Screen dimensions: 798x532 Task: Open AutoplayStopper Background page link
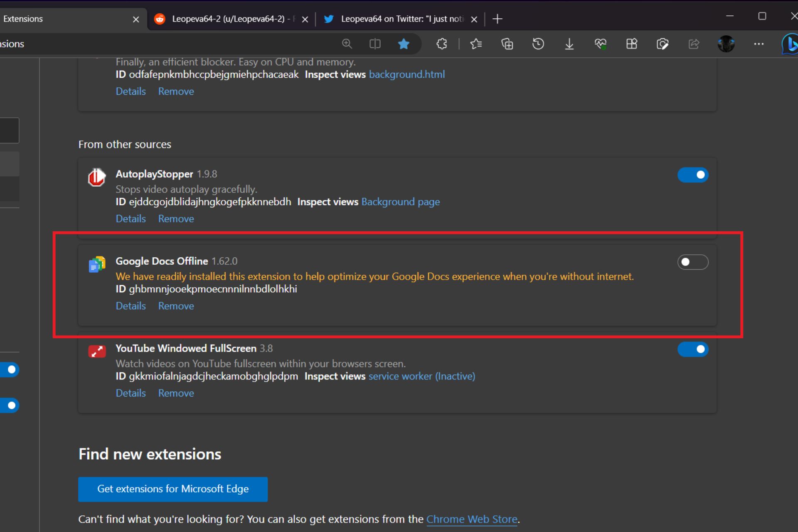click(401, 202)
